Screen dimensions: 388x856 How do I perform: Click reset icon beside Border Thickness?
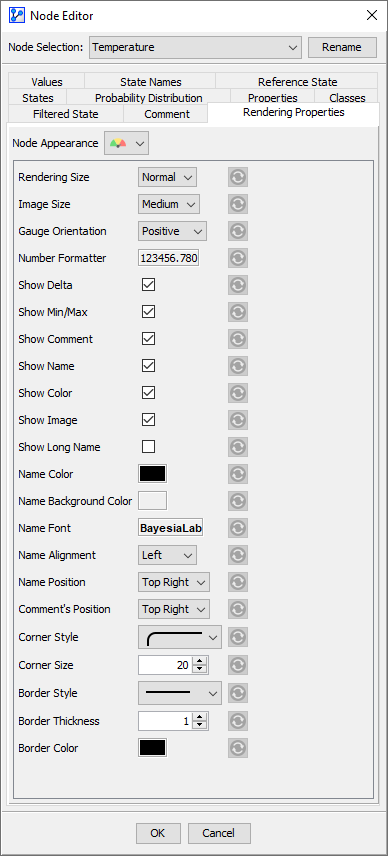[x=238, y=721]
